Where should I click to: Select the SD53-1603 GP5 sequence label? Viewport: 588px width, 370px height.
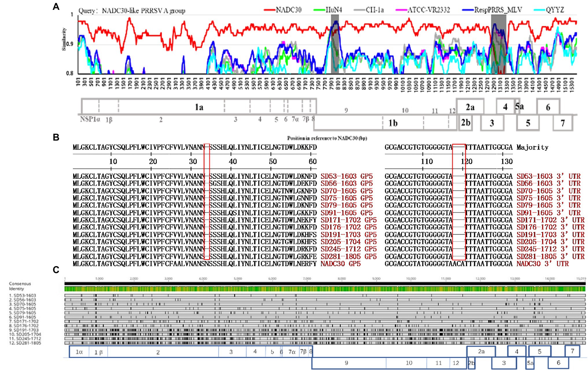(346, 176)
